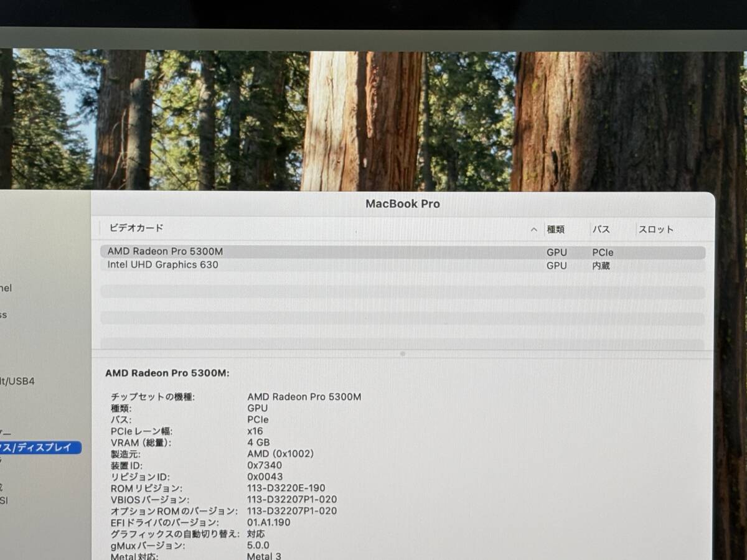Click the バス column header
The width and height of the screenshot is (747, 560).
coord(601,230)
